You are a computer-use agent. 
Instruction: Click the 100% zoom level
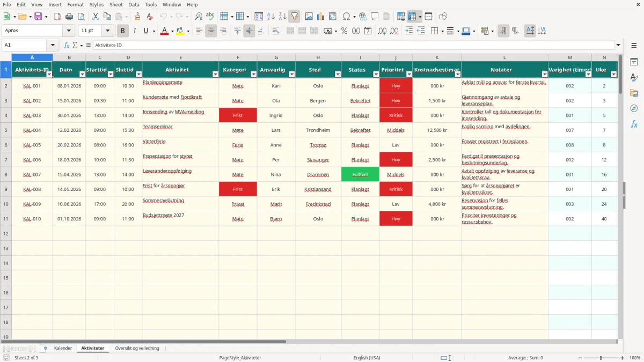click(x=634, y=358)
